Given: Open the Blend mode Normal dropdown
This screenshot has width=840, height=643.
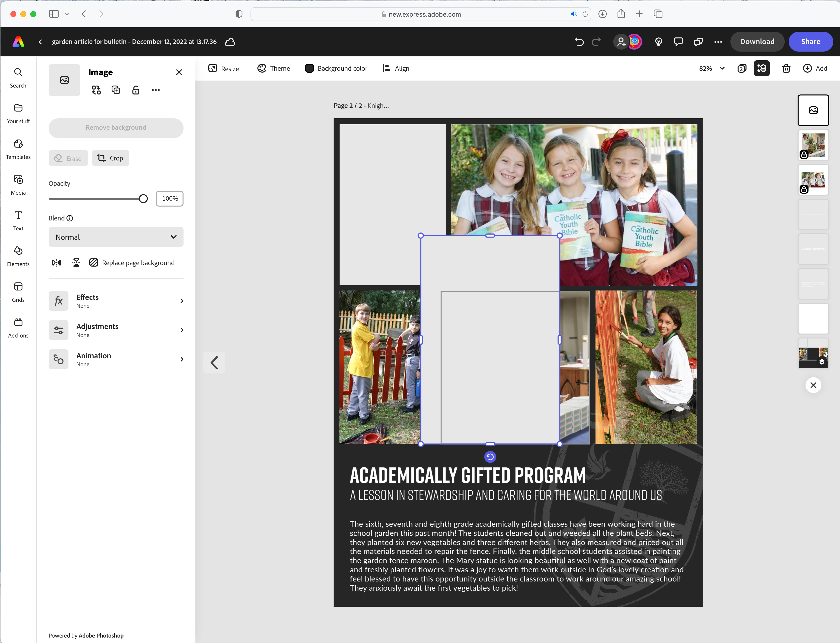Looking at the screenshot, I should tap(116, 237).
